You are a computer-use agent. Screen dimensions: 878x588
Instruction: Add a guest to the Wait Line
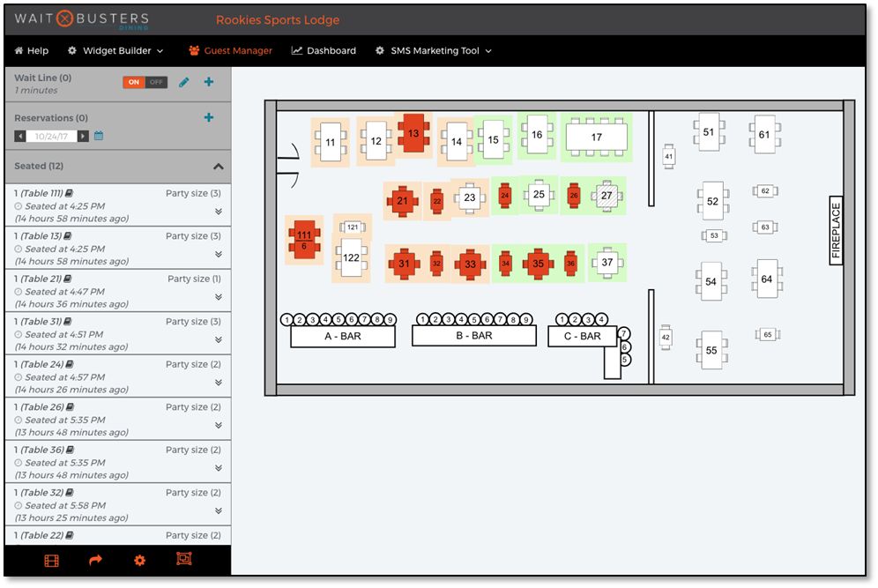209,82
